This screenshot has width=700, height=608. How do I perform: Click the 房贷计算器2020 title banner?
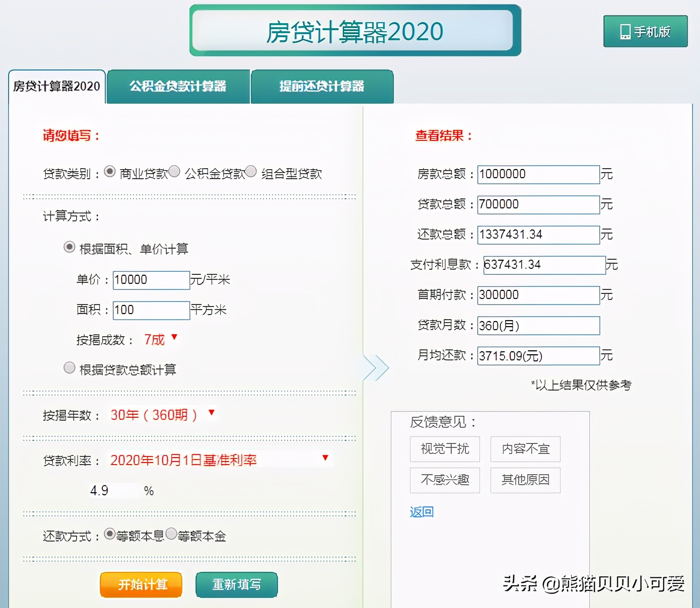pyautogui.click(x=355, y=31)
